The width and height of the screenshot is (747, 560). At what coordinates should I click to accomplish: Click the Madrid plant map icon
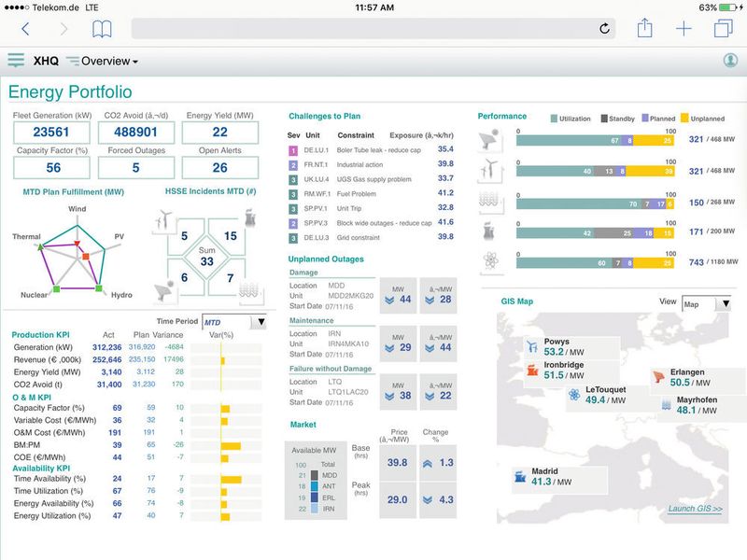pos(520,476)
